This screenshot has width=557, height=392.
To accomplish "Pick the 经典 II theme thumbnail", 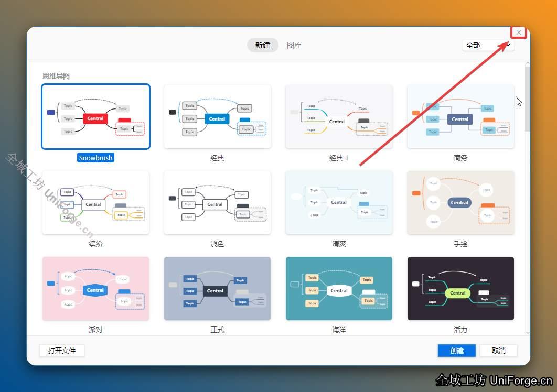I will click(339, 116).
